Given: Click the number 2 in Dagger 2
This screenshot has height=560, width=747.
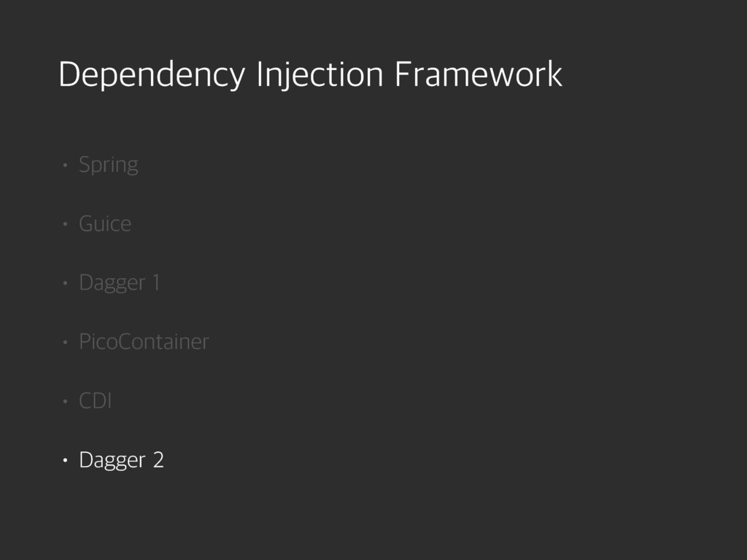Looking at the screenshot, I should click(x=158, y=460).
